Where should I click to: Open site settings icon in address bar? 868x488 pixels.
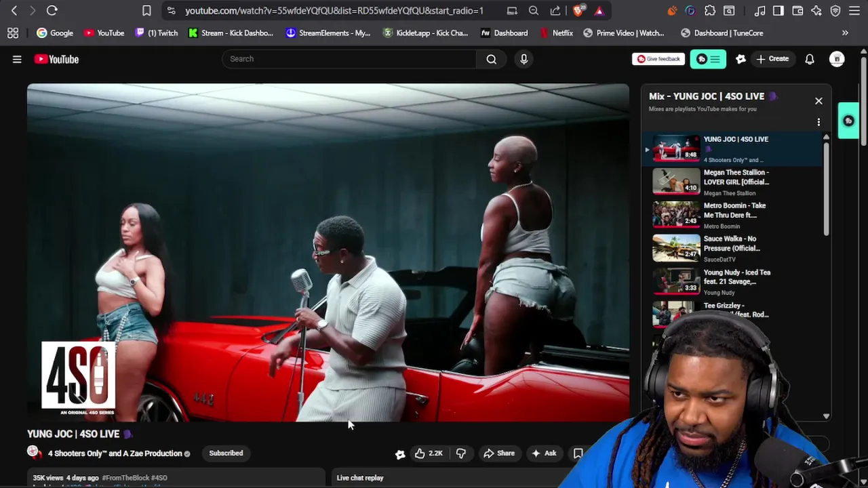(x=171, y=11)
